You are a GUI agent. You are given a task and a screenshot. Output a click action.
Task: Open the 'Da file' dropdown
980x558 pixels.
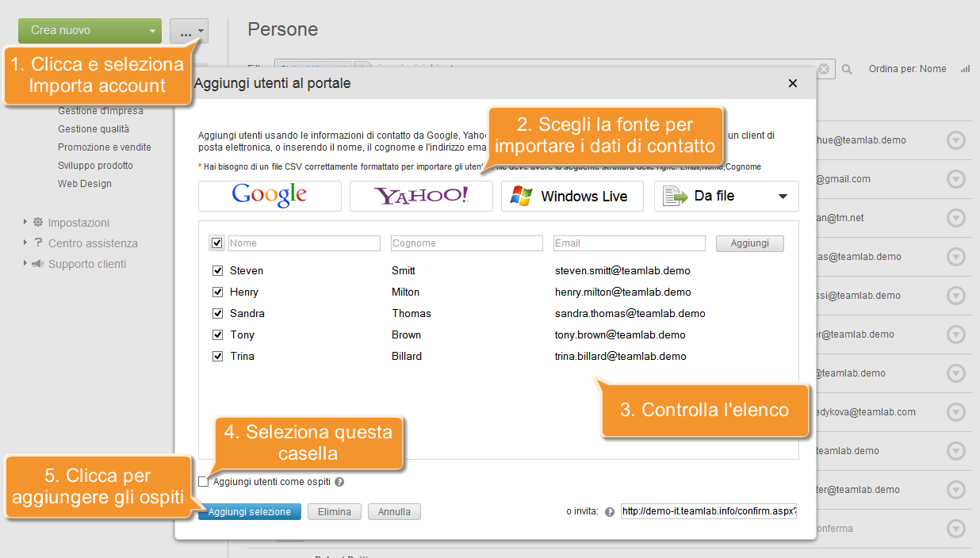726,196
